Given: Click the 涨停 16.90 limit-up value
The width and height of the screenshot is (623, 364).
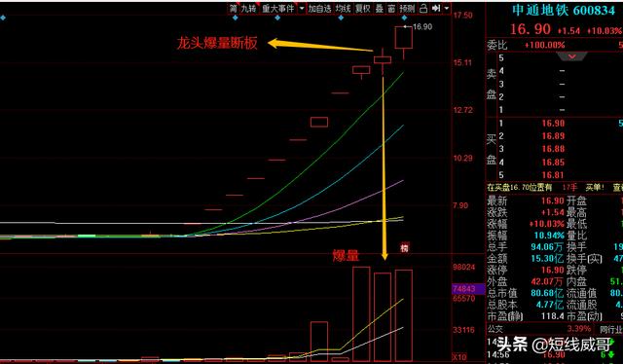Looking at the screenshot, I should click(553, 270).
